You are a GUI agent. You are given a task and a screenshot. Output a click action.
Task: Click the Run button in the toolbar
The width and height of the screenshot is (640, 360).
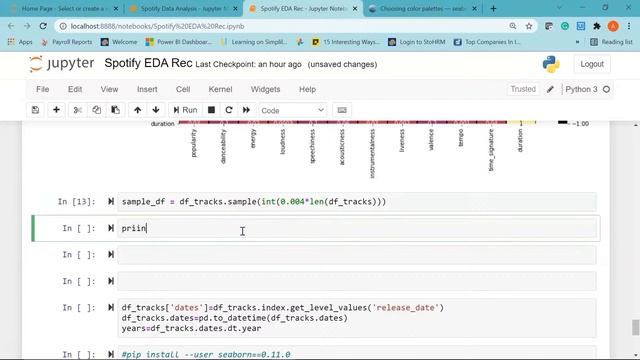coord(185,110)
